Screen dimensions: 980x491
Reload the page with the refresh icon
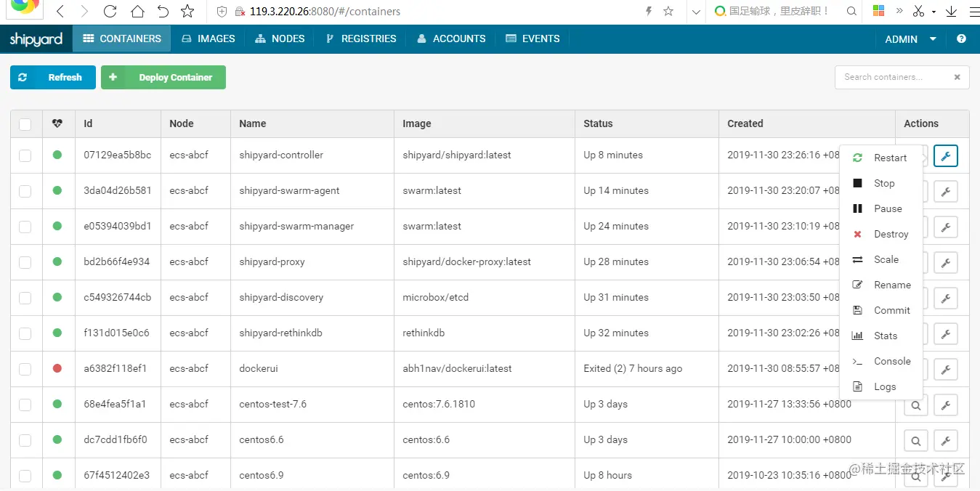(x=110, y=12)
